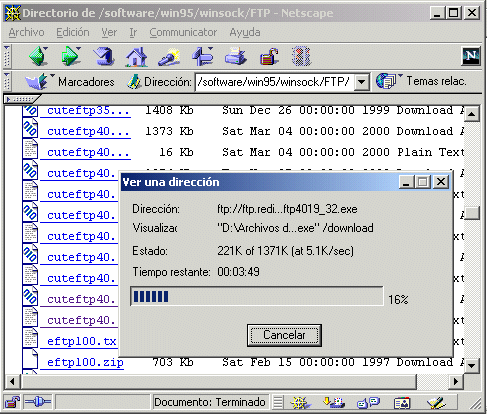The width and height of the screenshot is (487, 414).
Task: Click the navigation toolbar collapse handle
Action: coord(7,56)
